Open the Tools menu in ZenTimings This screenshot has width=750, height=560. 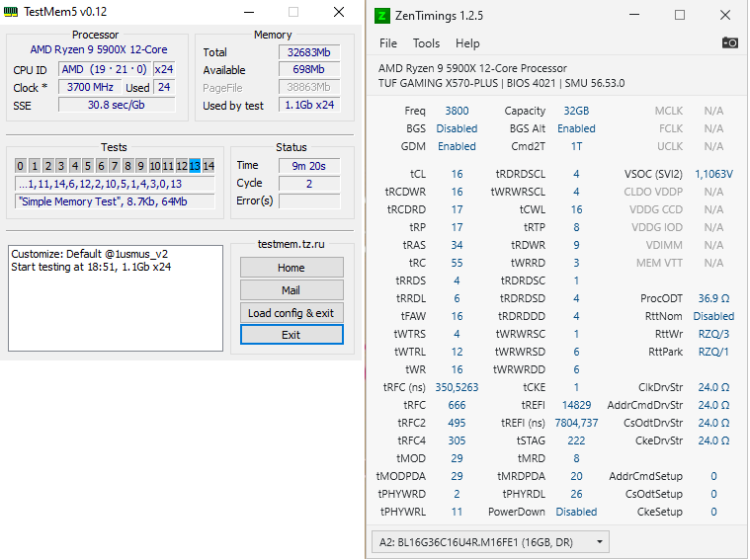426,43
